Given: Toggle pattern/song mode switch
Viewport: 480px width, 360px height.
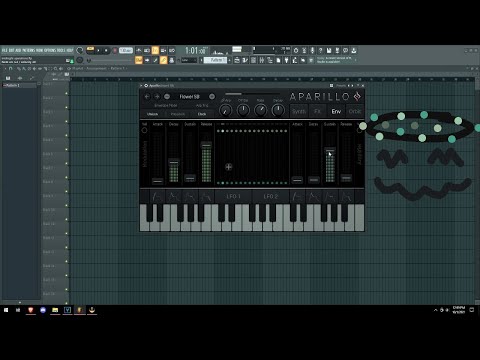Looking at the screenshot, I should click(x=90, y=50).
